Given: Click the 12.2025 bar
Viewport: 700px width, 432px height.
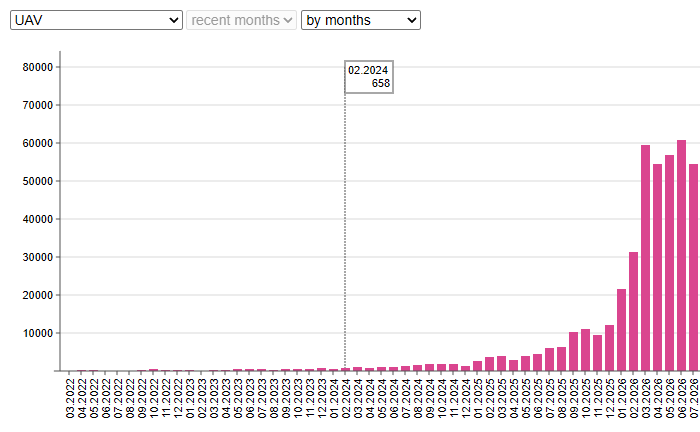Looking at the screenshot, I should point(609,348).
